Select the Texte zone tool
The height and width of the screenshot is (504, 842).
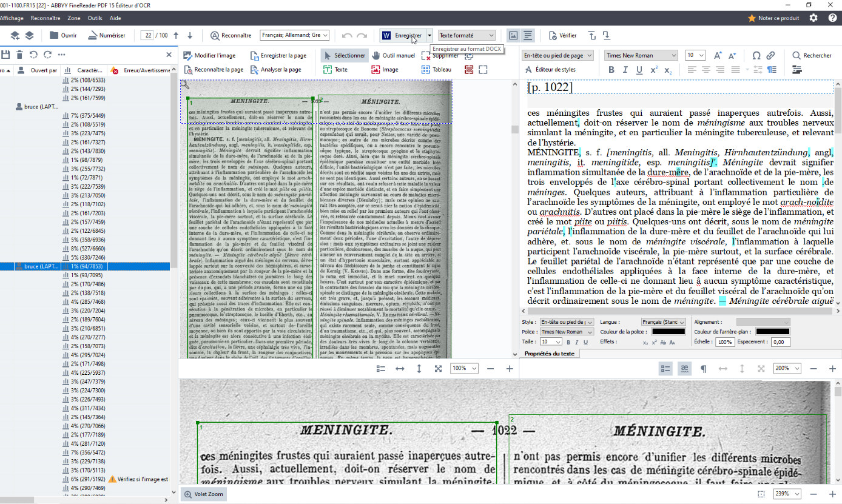point(335,69)
